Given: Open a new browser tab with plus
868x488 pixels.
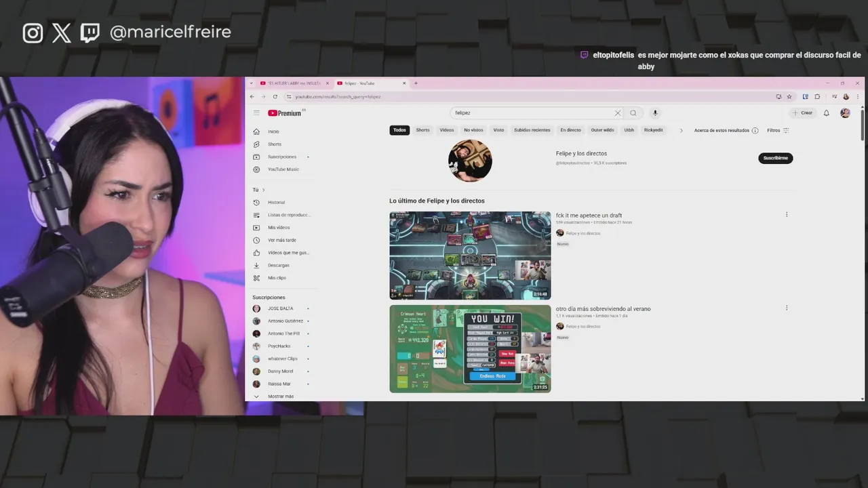Looking at the screenshot, I should tap(416, 83).
